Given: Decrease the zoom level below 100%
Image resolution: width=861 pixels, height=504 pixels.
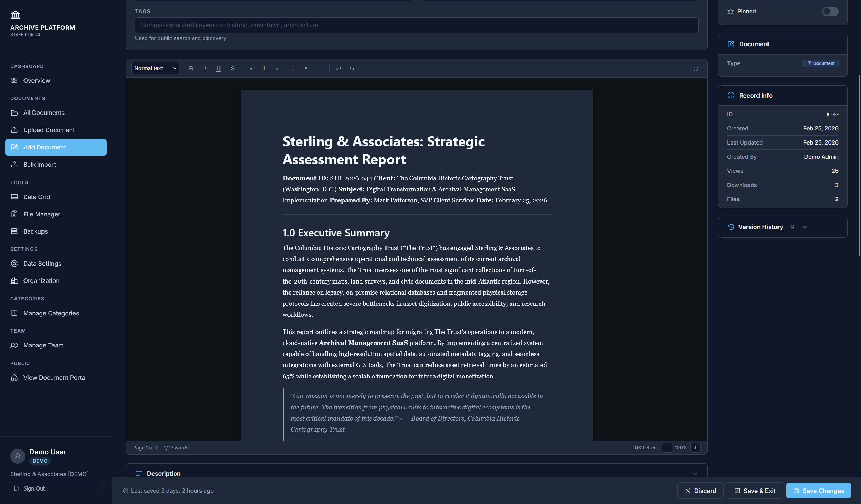Looking at the screenshot, I should pos(667,447).
